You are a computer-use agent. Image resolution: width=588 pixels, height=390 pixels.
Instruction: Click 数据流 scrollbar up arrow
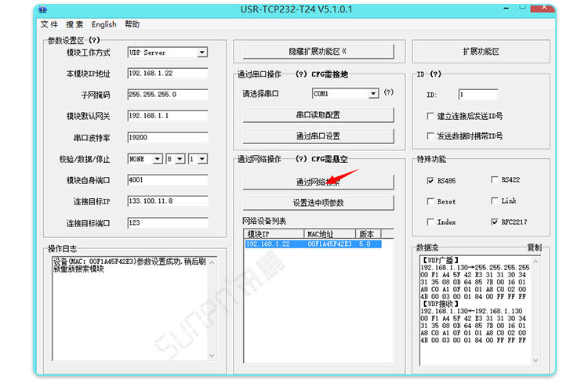click(535, 262)
